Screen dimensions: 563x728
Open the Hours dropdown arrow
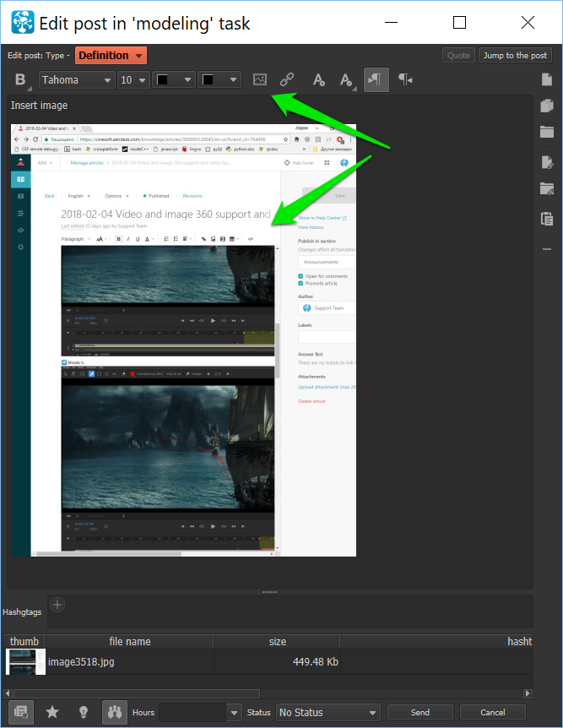point(234,712)
